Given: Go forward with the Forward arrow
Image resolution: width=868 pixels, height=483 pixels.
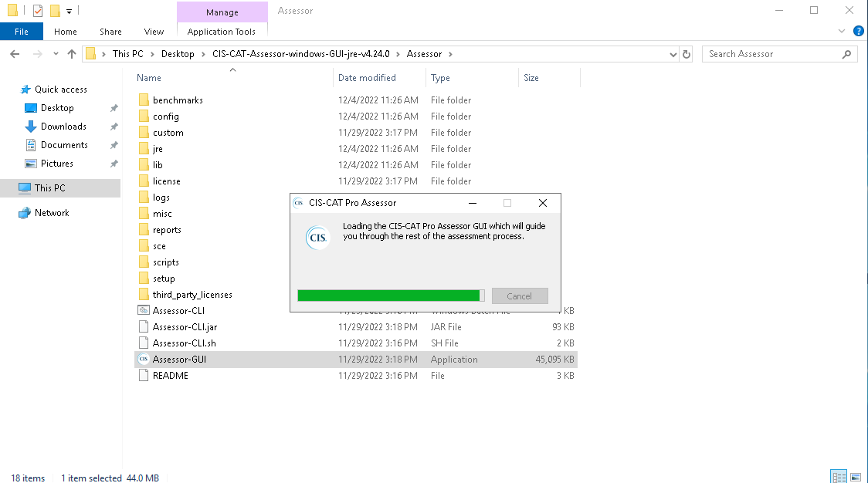Looking at the screenshot, I should 37,54.
